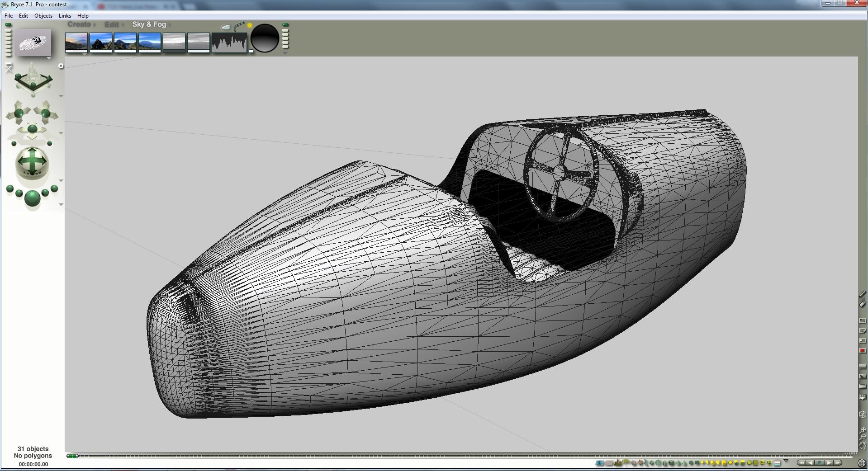Click the far-right small render control sphere
The width and height of the screenshot is (868, 471).
click(54, 188)
